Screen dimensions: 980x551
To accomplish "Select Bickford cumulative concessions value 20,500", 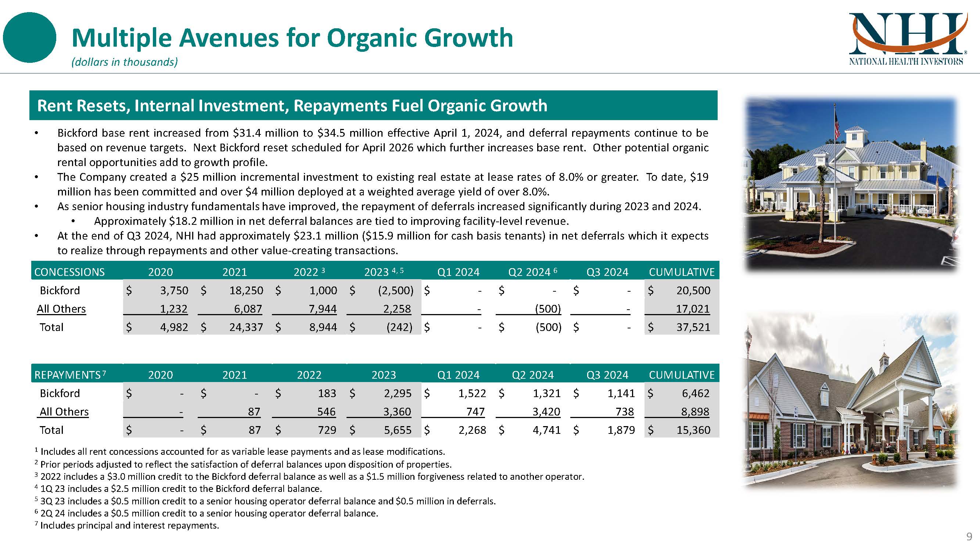I will pos(693,291).
